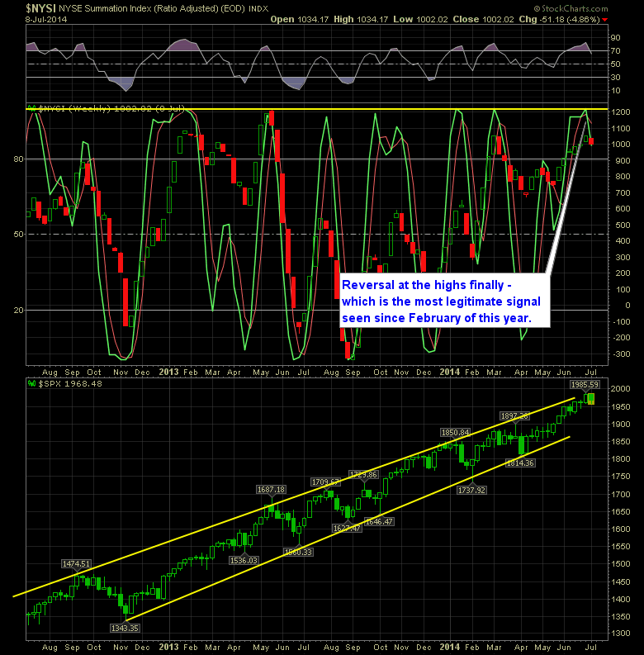Click the 20 stochastic level on left axis
The height and width of the screenshot is (655, 644).
19,311
